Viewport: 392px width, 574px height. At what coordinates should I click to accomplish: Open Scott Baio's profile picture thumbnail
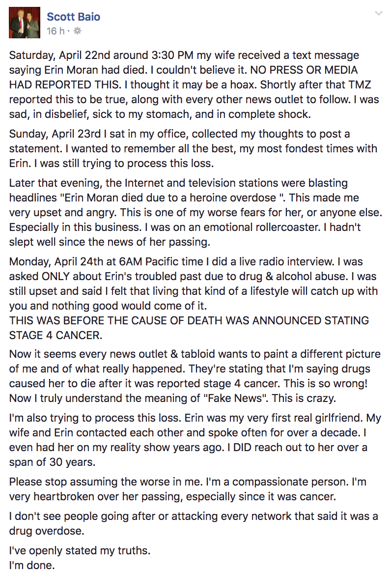tap(25, 23)
